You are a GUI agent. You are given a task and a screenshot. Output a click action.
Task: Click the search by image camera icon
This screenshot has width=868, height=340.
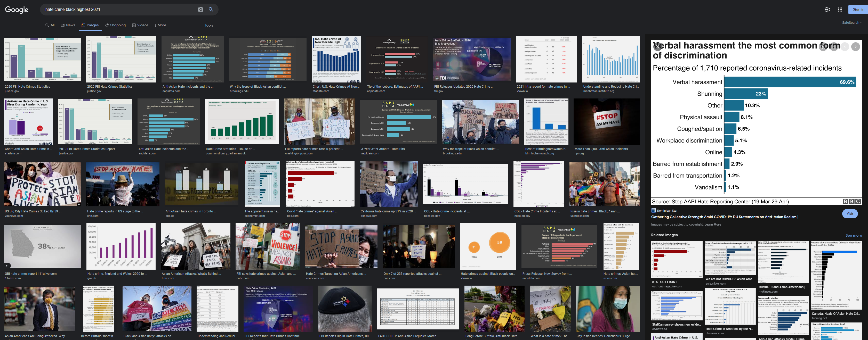pyautogui.click(x=200, y=10)
